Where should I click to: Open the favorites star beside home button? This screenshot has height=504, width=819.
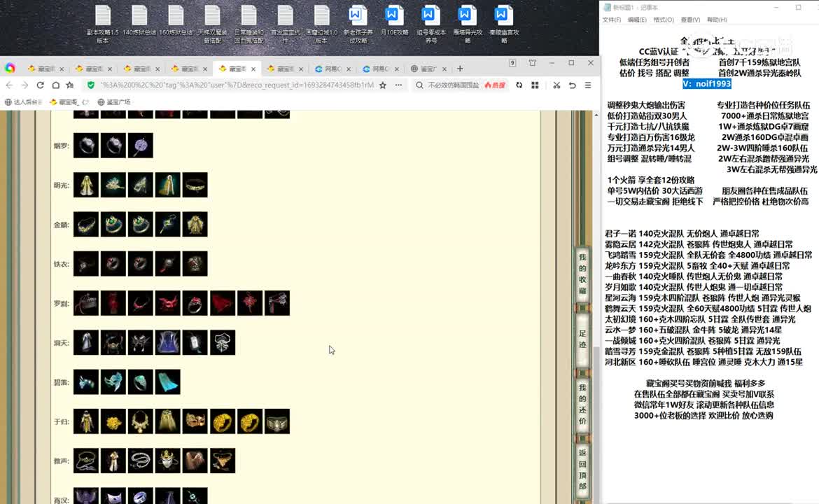[x=70, y=85]
